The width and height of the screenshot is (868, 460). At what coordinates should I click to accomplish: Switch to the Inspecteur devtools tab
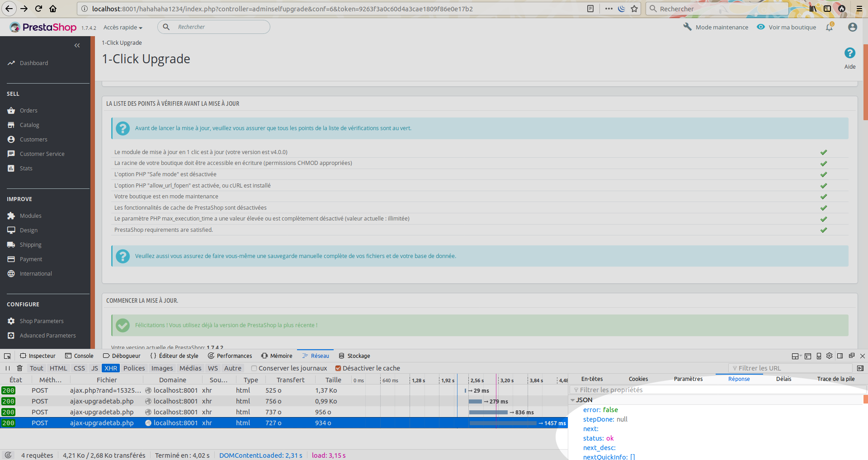pyautogui.click(x=38, y=356)
